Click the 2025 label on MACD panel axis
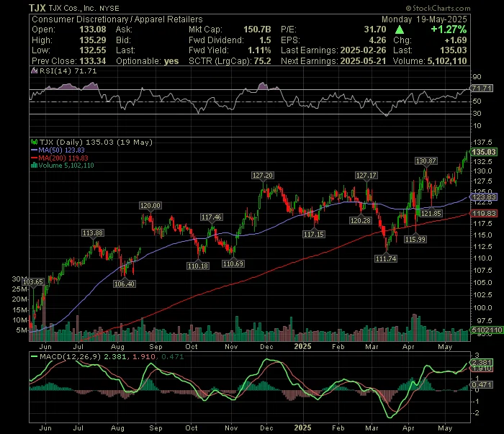This screenshot has height=434, width=504. [x=303, y=428]
